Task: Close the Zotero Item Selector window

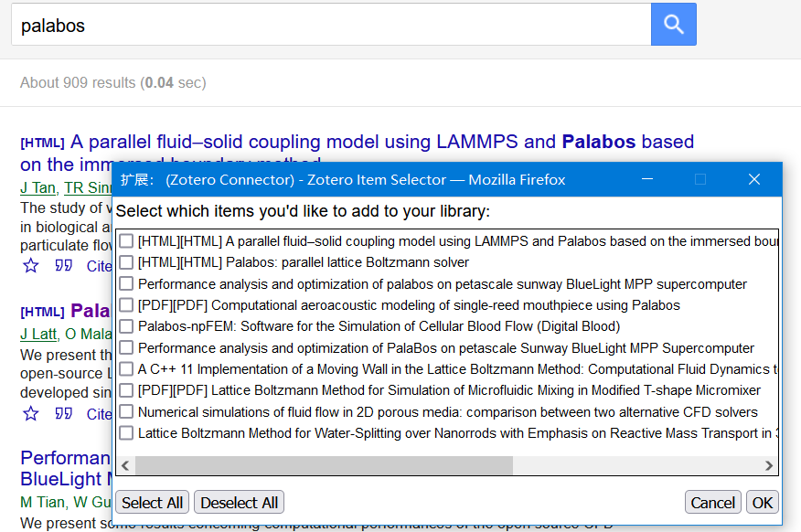Action: click(x=754, y=179)
